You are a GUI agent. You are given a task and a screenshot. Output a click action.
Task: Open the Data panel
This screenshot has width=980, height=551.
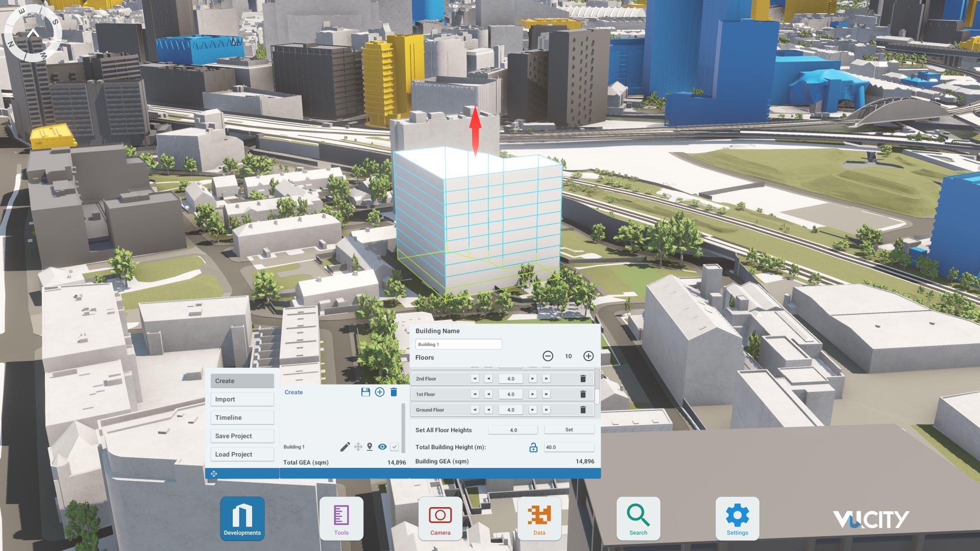[x=539, y=518]
